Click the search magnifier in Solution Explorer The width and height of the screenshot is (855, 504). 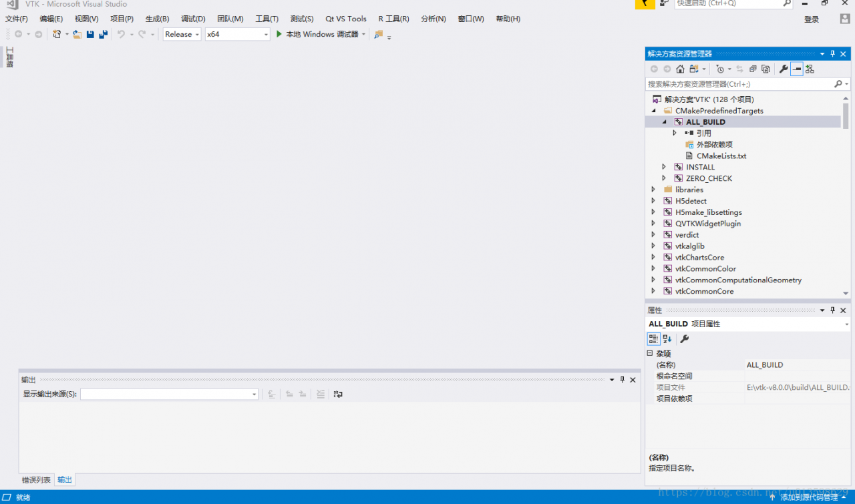[838, 84]
